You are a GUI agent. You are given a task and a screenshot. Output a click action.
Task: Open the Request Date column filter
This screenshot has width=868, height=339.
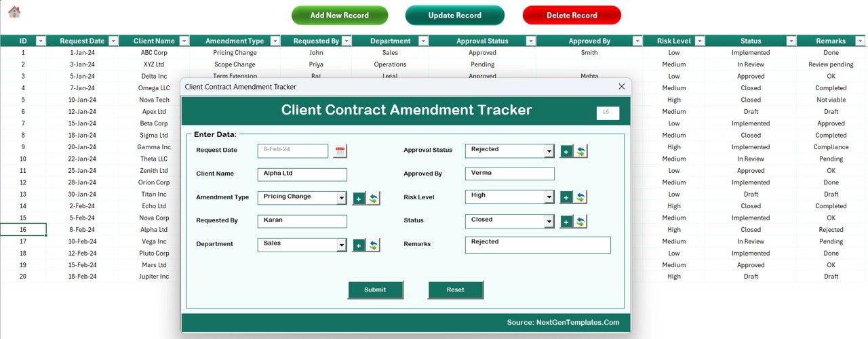tap(113, 41)
